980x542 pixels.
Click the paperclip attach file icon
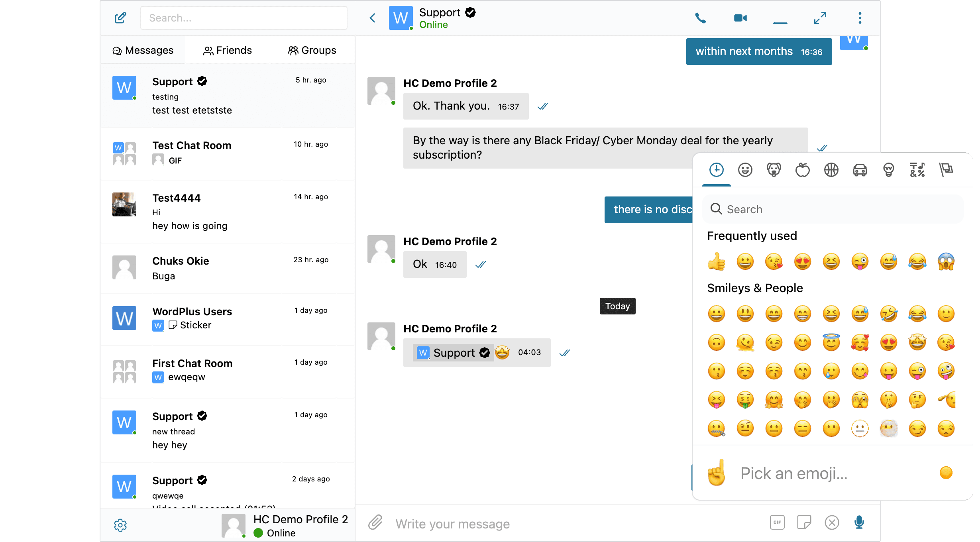[x=375, y=522]
